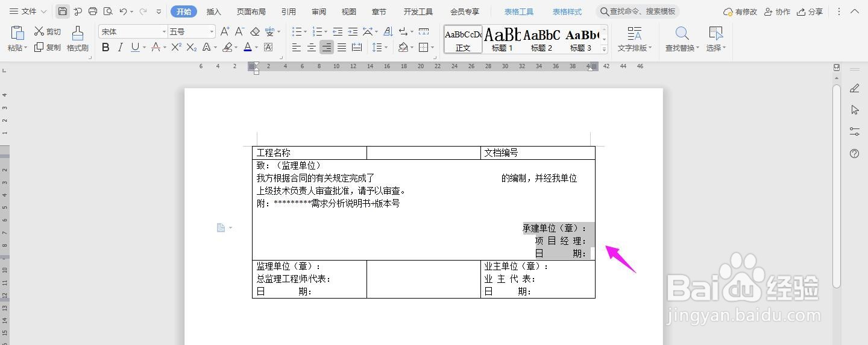Expand the numbered list dropdown
Viewport: 868px width, 345px height.
326,31
